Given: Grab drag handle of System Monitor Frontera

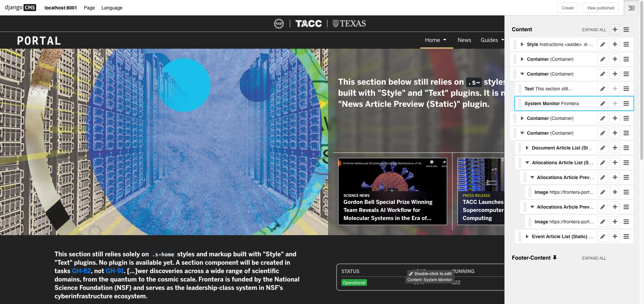Looking at the screenshot, I should click(x=520, y=103).
